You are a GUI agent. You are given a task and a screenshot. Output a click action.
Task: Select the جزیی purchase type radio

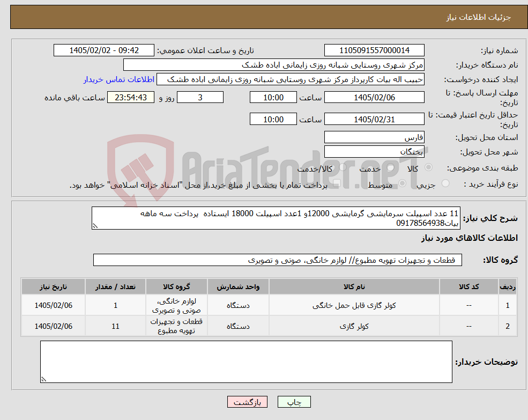[445, 183]
